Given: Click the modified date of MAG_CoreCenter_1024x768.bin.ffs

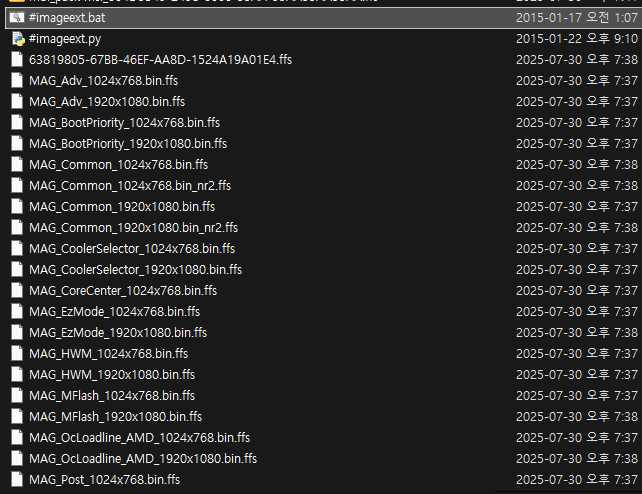Looking at the screenshot, I should click(x=577, y=291).
